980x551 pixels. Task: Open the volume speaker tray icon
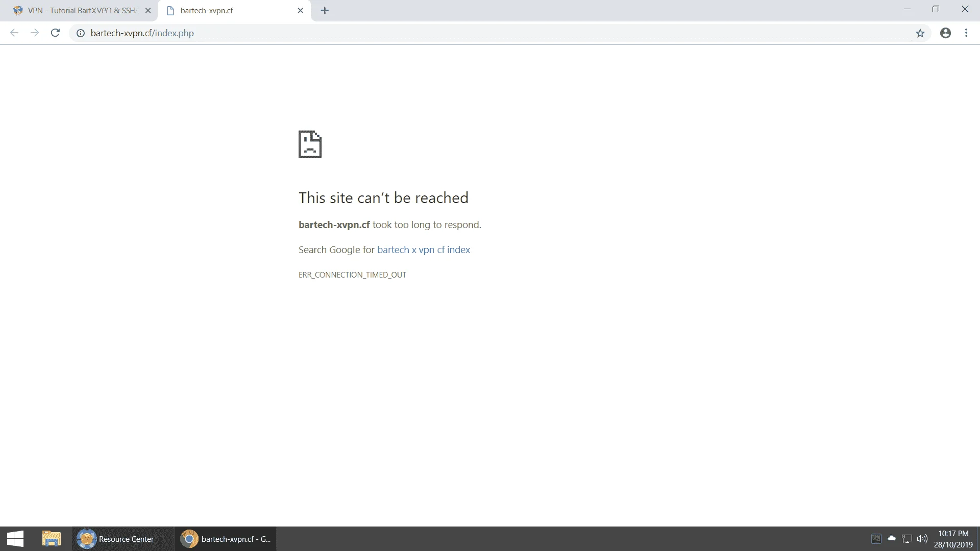[922, 539]
